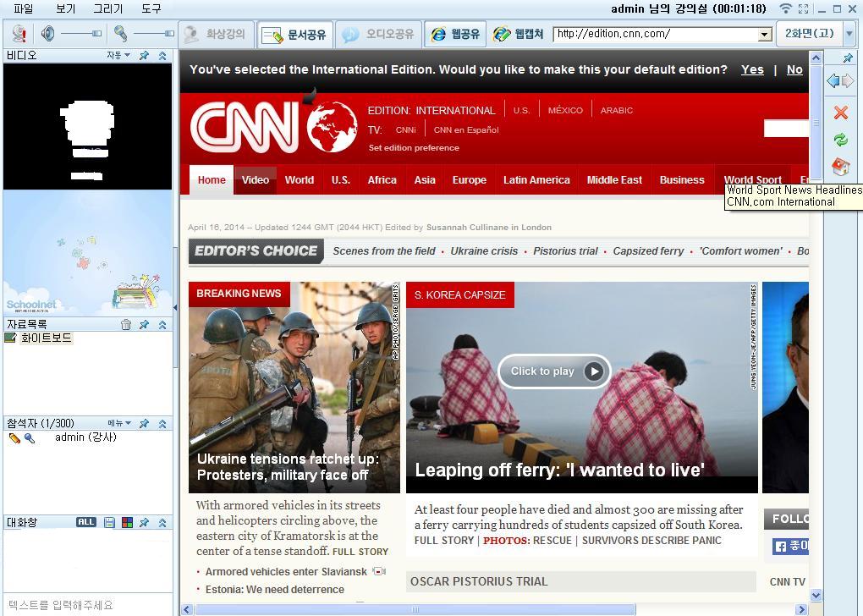Switch to the 웹공유 tab
Image resolution: width=863 pixels, height=616 pixels.
(455, 34)
